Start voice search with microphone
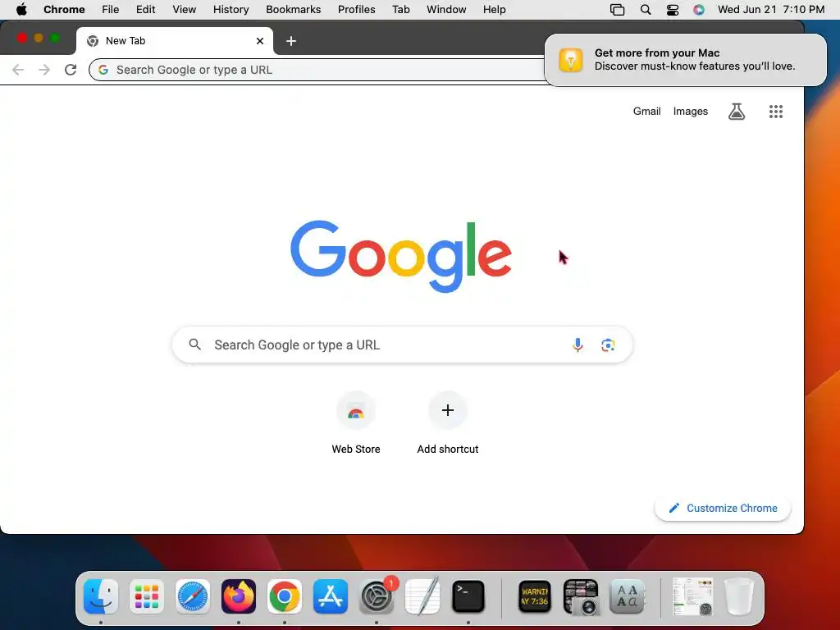Viewport: 840px width, 630px height. [577, 345]
